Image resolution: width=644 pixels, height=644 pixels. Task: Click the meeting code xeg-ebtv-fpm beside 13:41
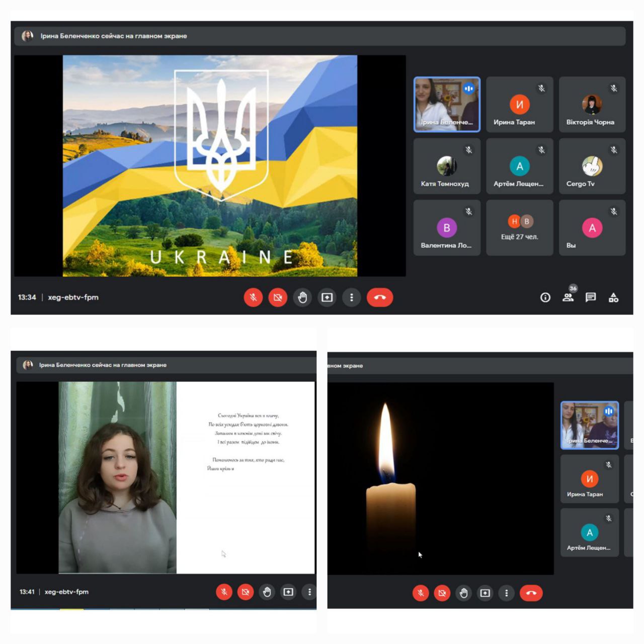[66, 592]
